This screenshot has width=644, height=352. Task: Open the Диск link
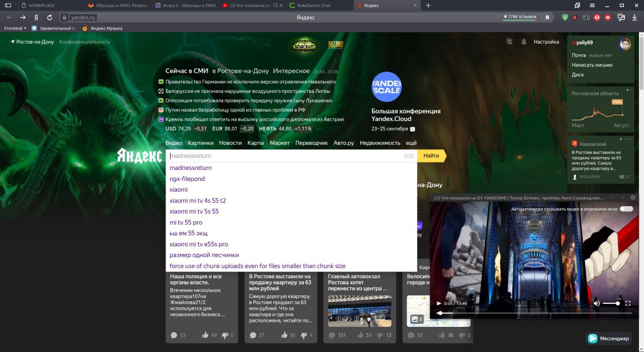pyautogui.click(x=578, y=75)
